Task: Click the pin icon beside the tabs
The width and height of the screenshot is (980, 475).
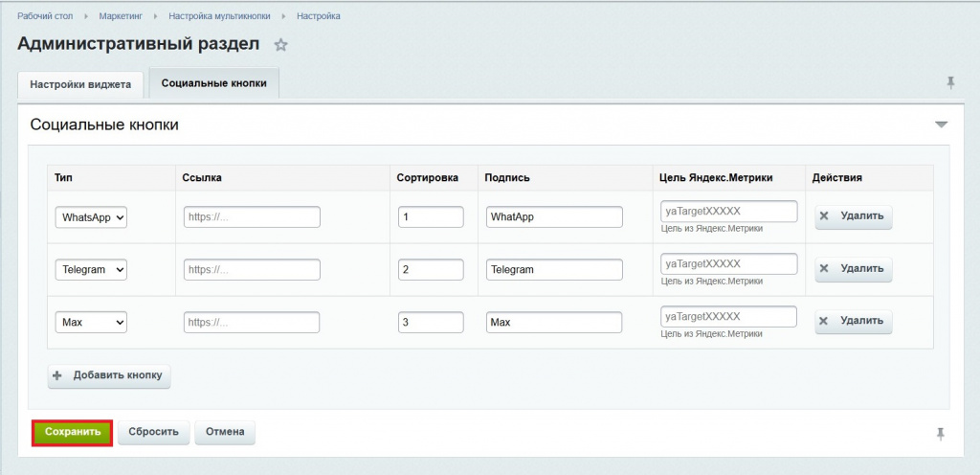Action: 950,83
